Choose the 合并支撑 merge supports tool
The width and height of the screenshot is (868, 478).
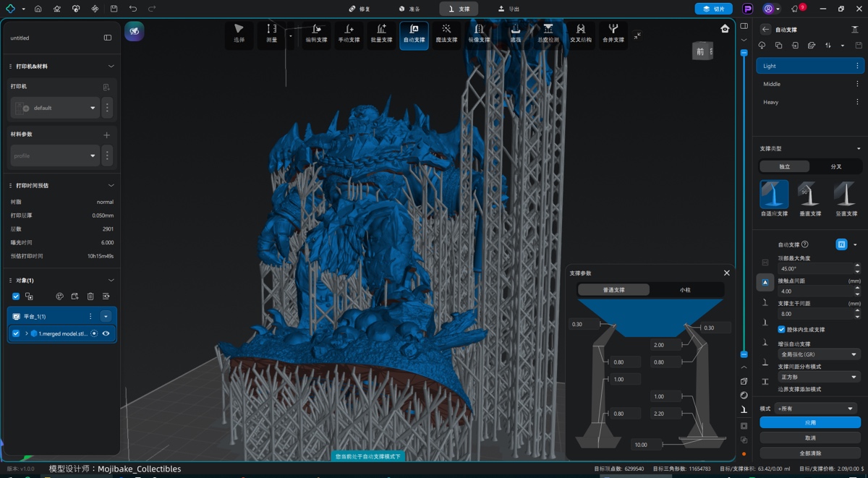coord(613,34)
